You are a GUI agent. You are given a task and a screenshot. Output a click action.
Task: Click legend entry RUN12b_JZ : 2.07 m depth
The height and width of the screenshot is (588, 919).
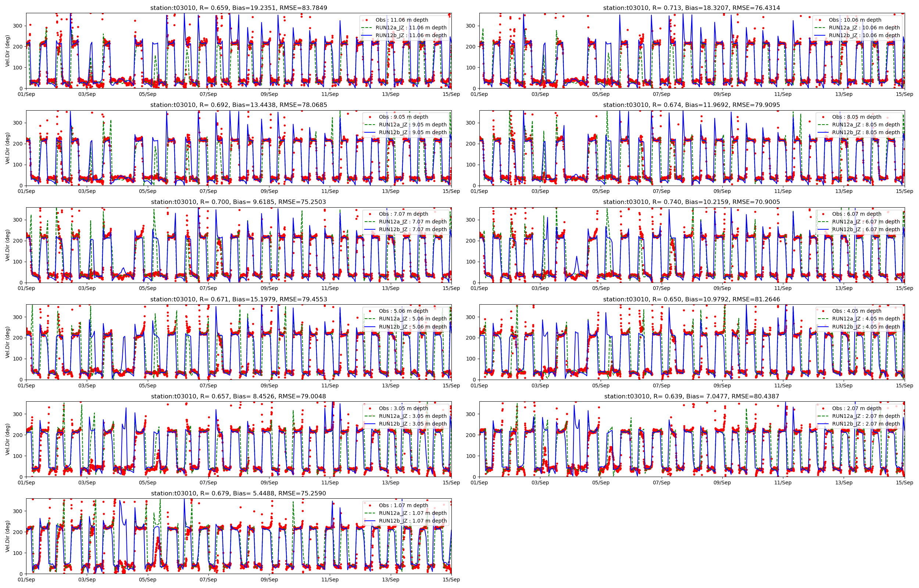pos(866,424)
